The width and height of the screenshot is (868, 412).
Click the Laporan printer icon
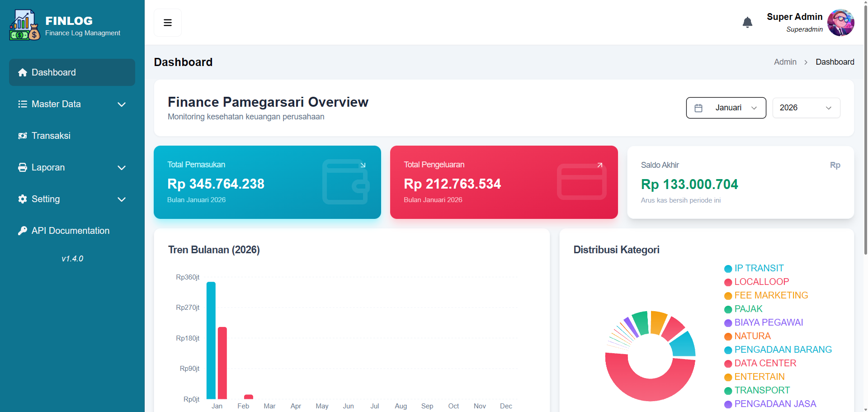tap(22, 167)
